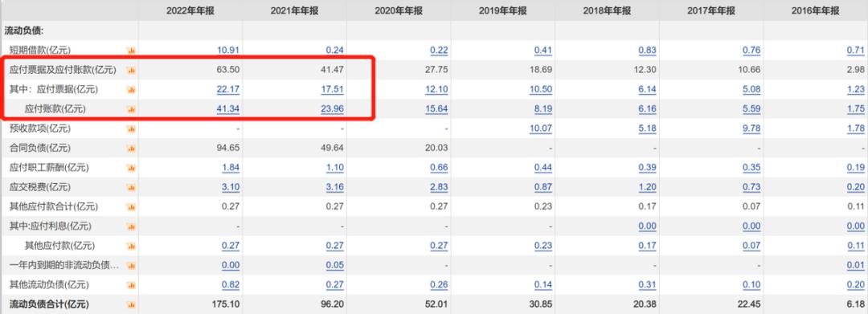This screenshot has width=868, height=314.
Task: Open the 2021 短期借款 value 0.24
Action: [335, 51]
